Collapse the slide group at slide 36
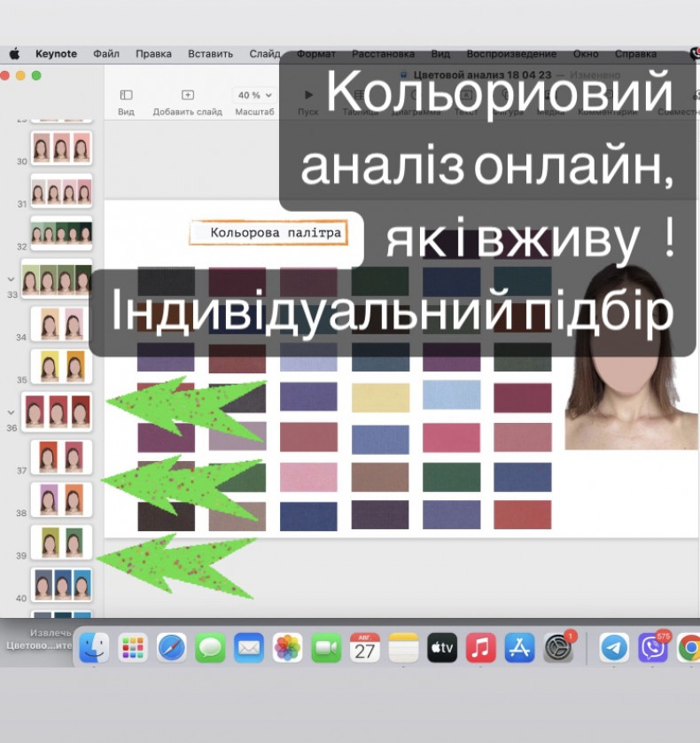Viewport: 700px width, 743px height. tap(11, 412)
